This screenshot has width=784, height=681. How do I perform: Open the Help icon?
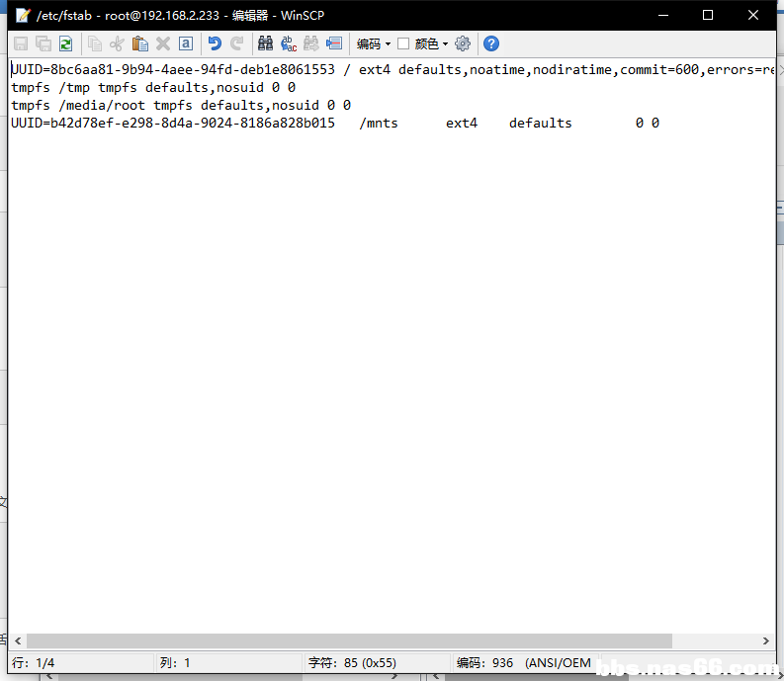491,43
